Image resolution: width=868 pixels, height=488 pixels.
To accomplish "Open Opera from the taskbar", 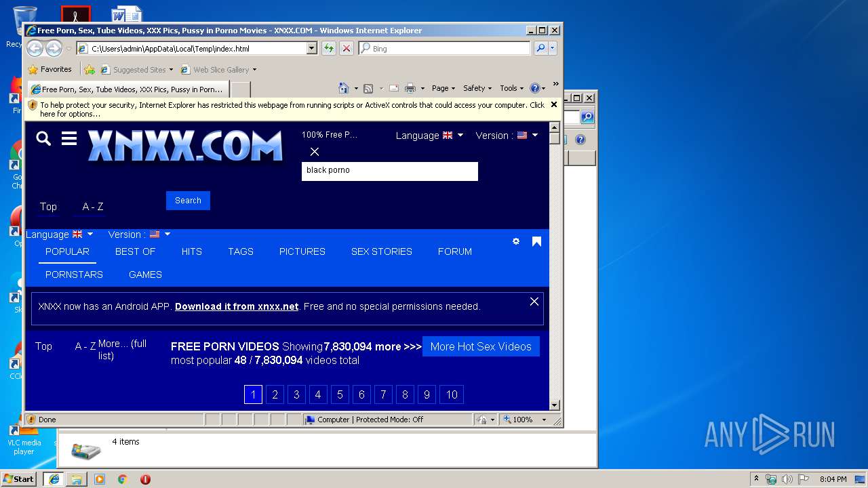I will click(145, 479).
